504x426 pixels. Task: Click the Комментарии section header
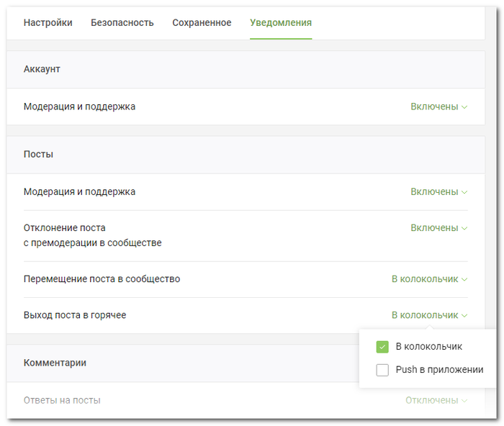click(55, 363)
